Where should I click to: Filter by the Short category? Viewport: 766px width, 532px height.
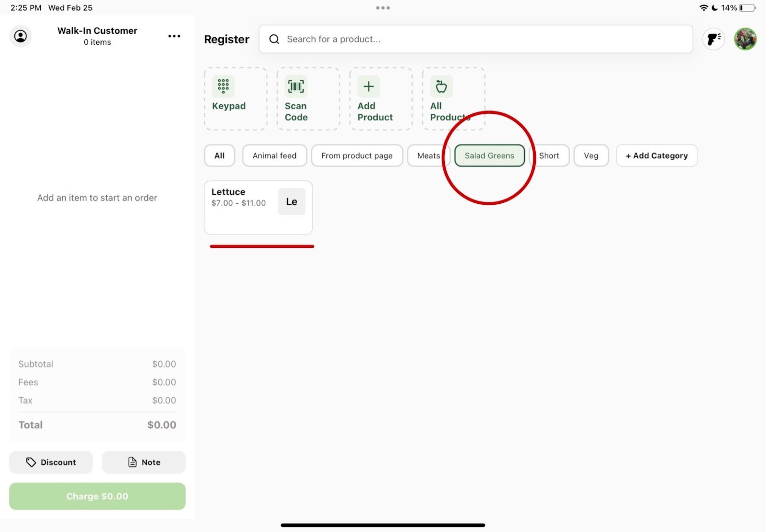pyautogui.click(x=549, y=156)
